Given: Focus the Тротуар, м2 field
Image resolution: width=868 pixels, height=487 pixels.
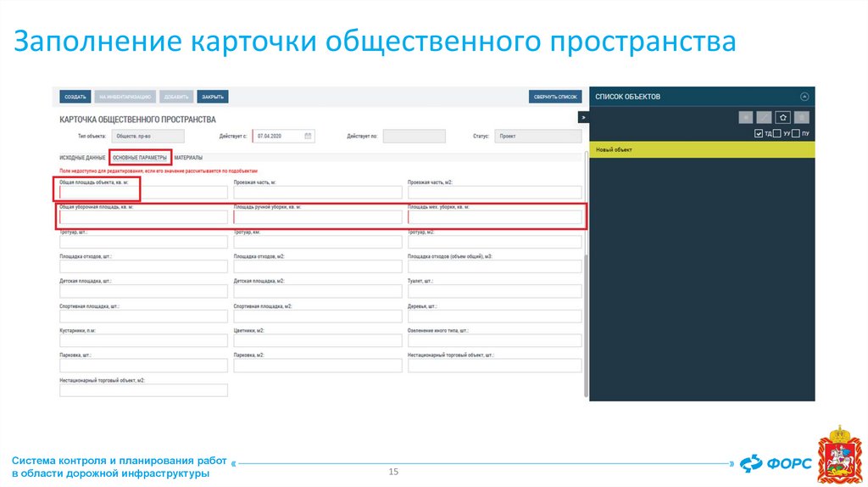Looking at the screenshot, I should coord(495,242).
